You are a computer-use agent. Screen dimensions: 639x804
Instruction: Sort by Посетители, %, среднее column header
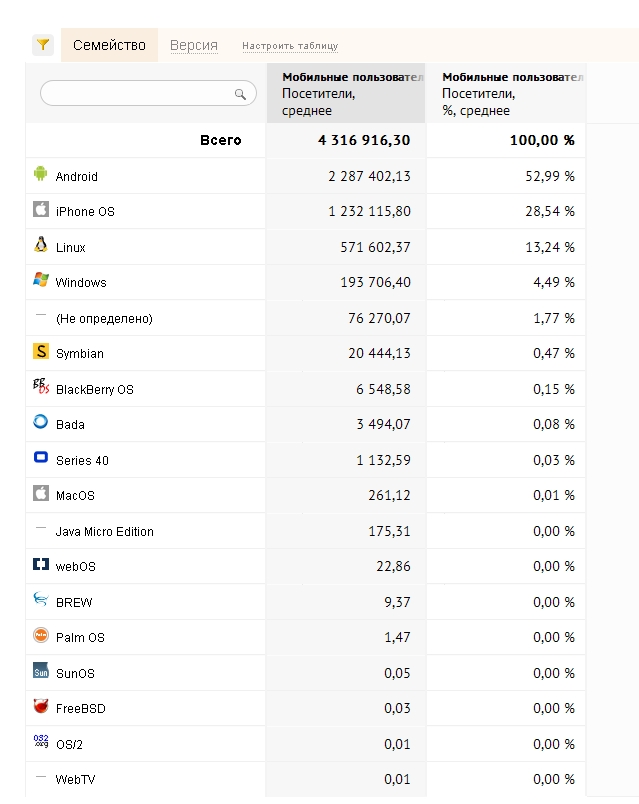click(506, 93)
